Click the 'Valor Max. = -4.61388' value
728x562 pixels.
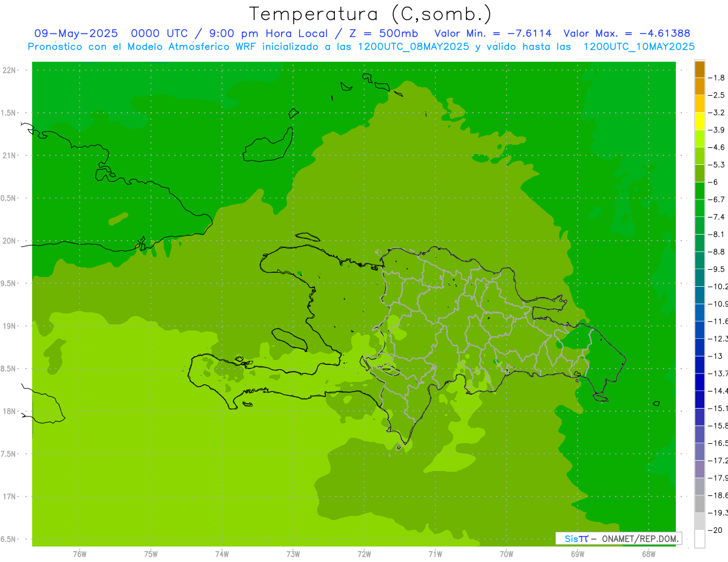[x=627, y=33]
